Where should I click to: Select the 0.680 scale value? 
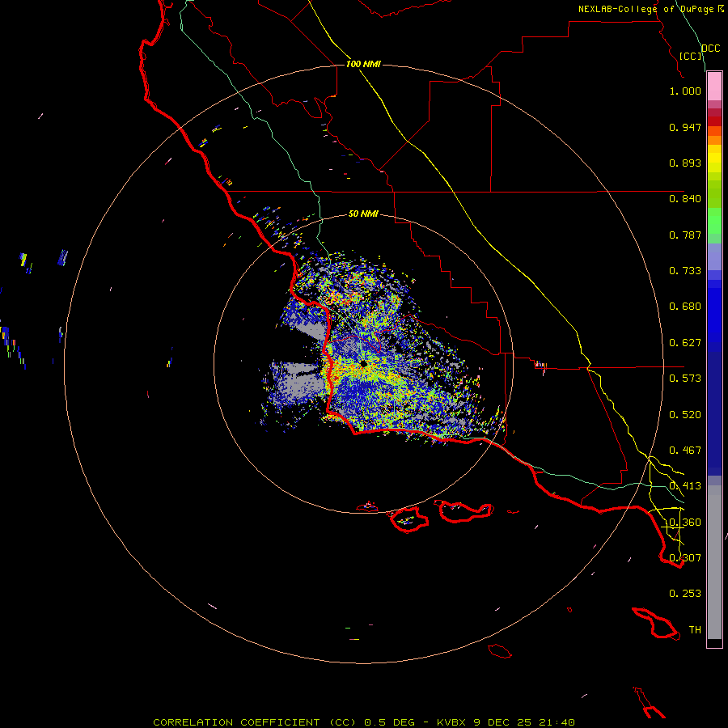pyautogui.click(x=685, y=307)
